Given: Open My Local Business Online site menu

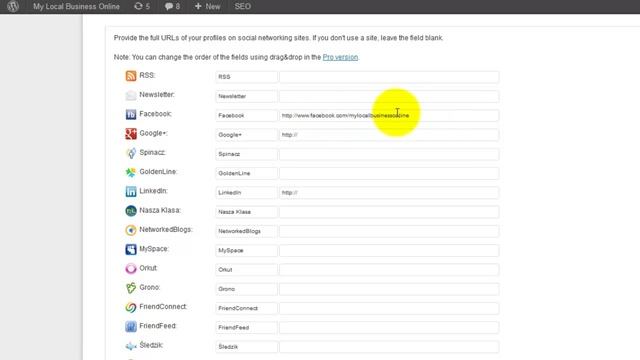Looking at the screenshot, I should tap(76, 7).
